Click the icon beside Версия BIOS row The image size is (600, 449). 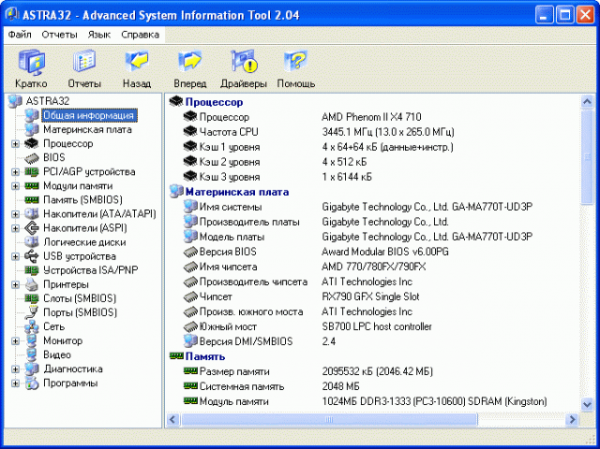coord(190,252)
